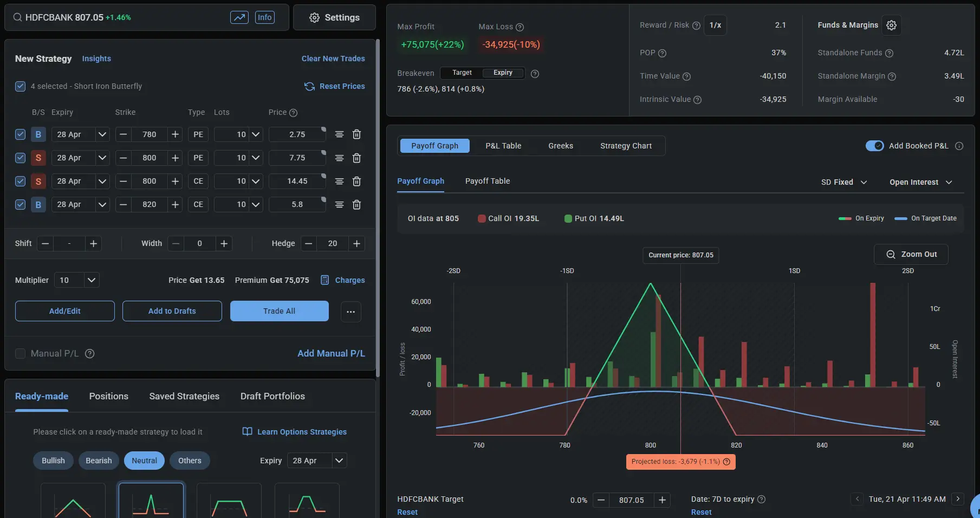This screenshot has width=980, height=518.
Task: Click the Clear New Trades link
Action: pyautogui.click(x=333, y=59)
